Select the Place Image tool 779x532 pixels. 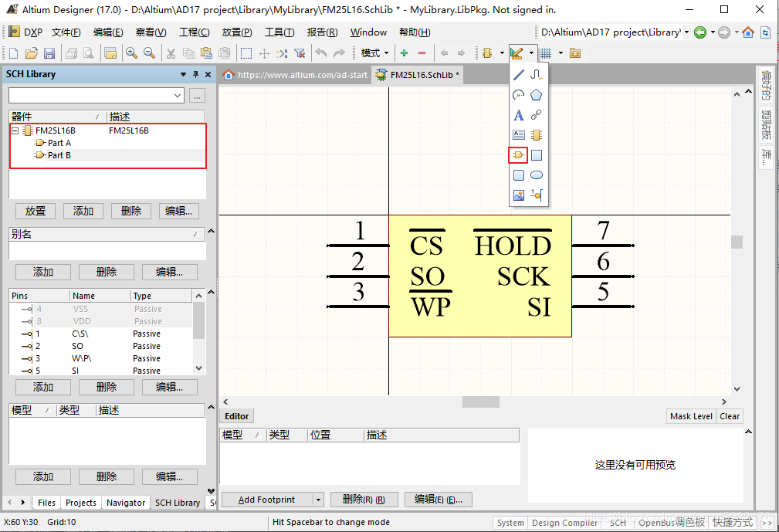pos(519,195)
